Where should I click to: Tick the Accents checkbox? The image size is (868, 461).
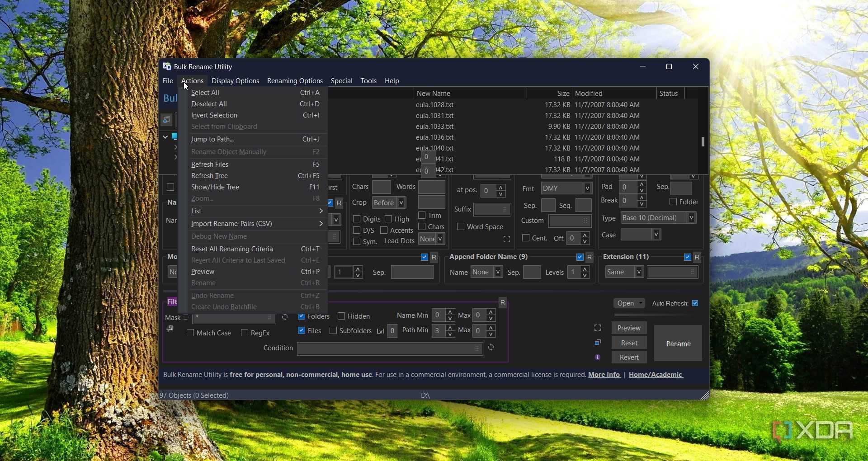click(x=384, y=230)
